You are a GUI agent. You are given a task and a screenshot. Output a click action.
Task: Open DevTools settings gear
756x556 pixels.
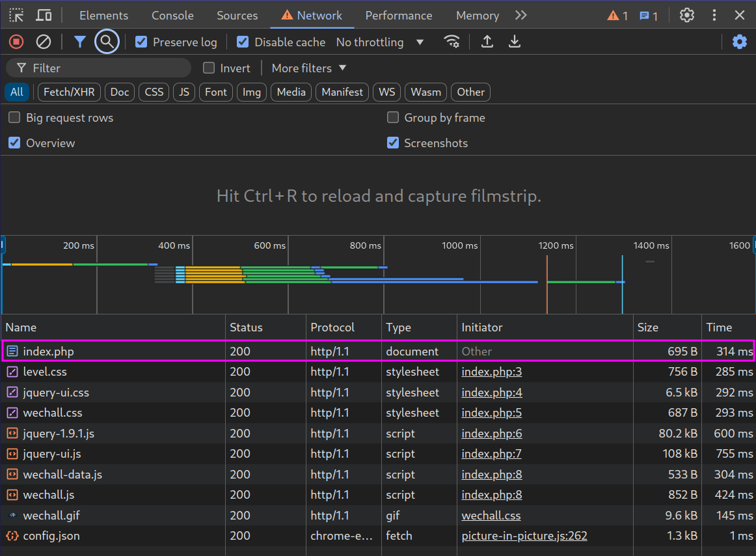[686, 16]
